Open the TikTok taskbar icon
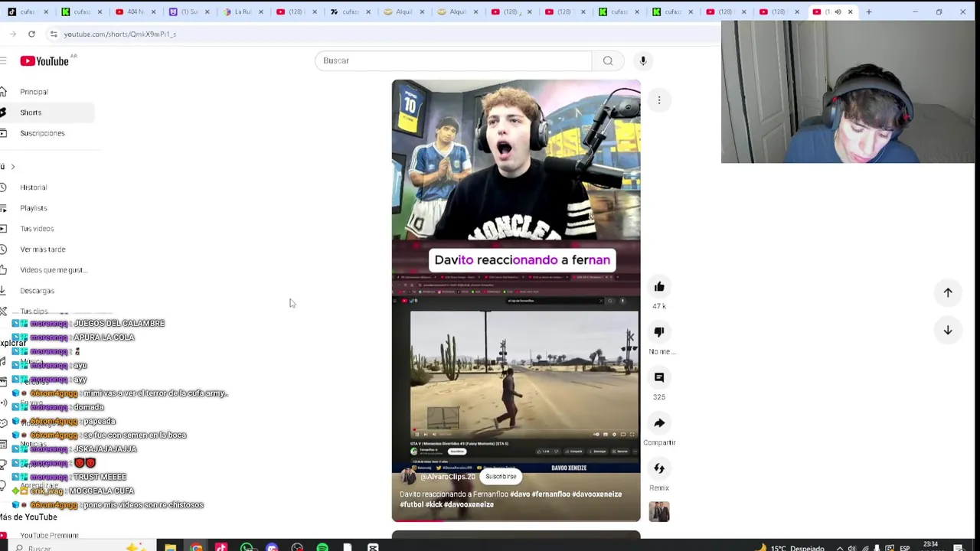 (221, 546)
